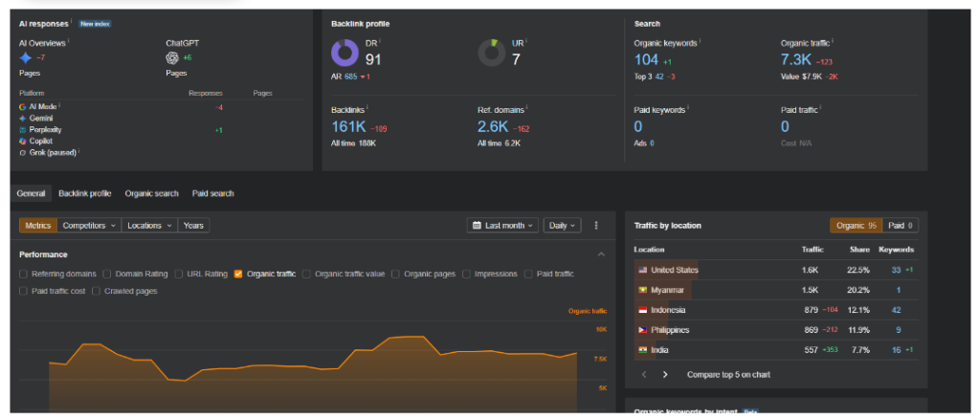
Task: Click the AI Overviews sparkle icon
Action: [x=25, y=58]
